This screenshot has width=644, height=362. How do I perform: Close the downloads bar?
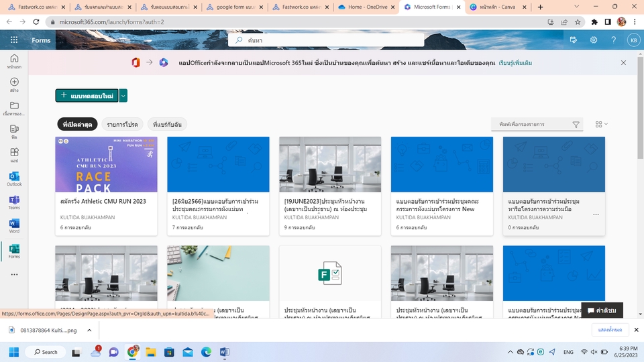pyautogui.click(x=636, y=330)
